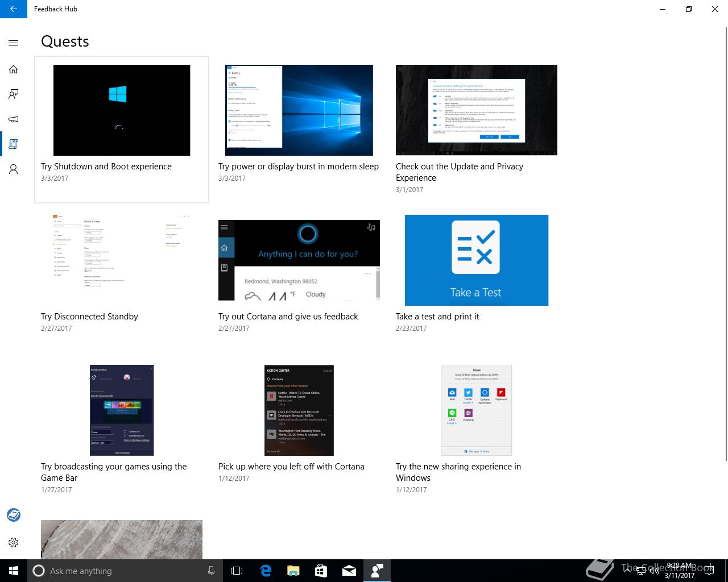The height and width of the screenshot is (582, 728).
Task: Open the Shutdown and Boot quest thumbnail
Action: tap(122, 110)
